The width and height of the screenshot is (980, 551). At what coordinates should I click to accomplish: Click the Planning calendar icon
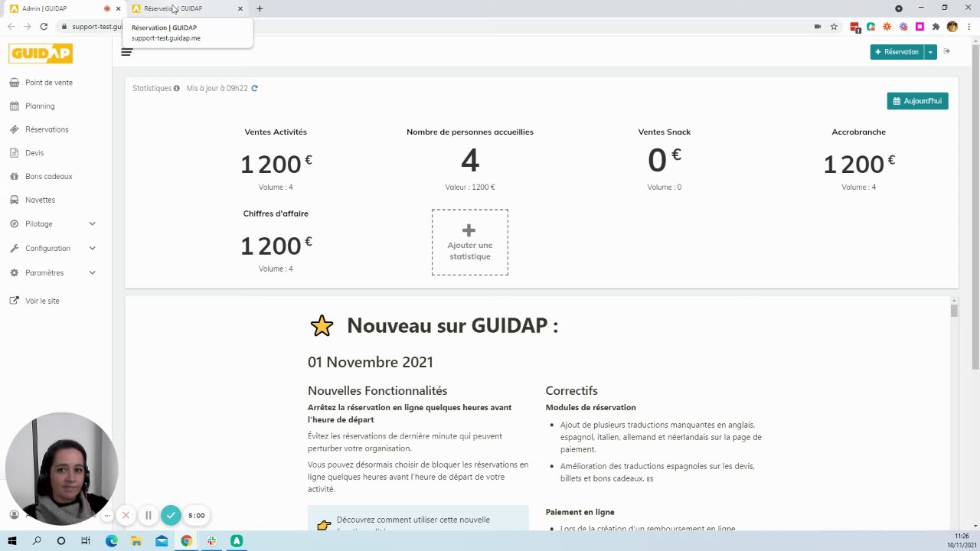[14, 106]
